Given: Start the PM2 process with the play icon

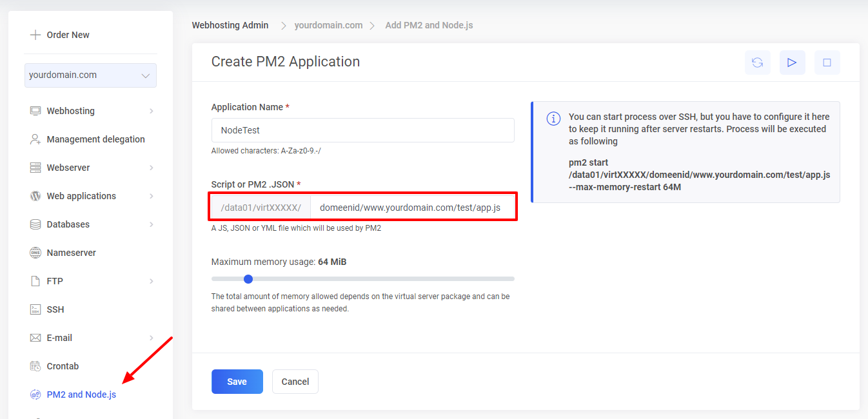Looking at the screenshot, I should coord(793,62).
